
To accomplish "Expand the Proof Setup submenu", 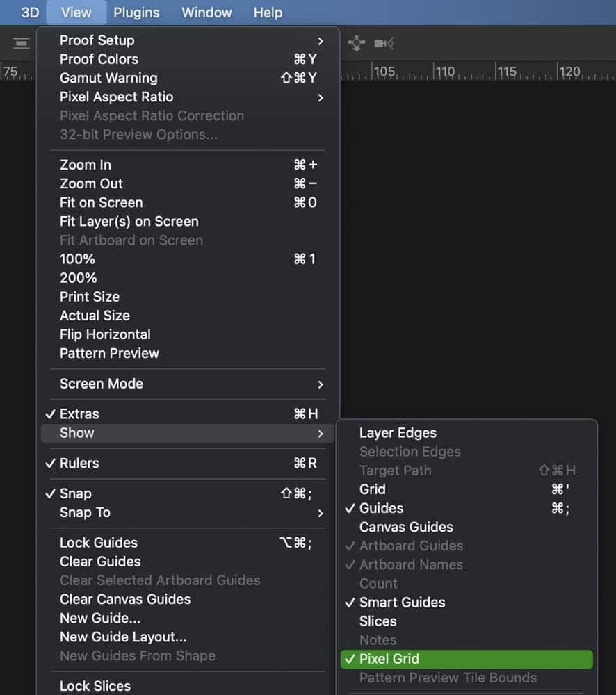I will [x=188, y=40].
